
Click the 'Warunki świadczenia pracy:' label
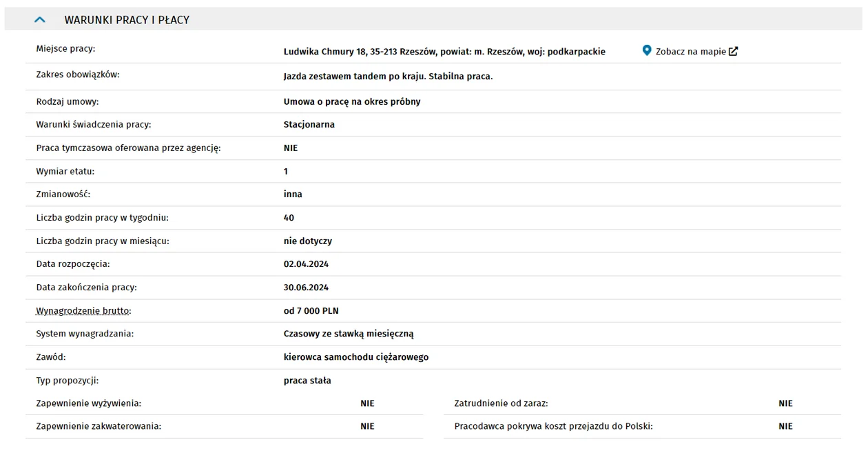[x=94, y=125]
